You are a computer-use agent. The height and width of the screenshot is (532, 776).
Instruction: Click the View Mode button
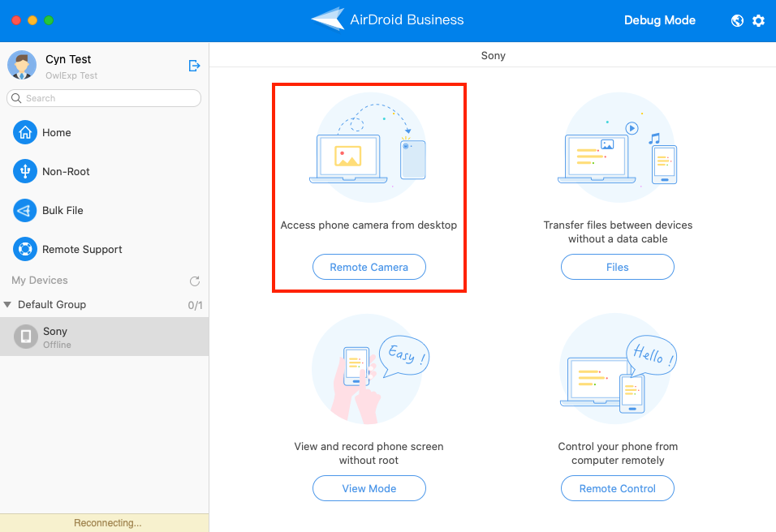coord(369,488)
